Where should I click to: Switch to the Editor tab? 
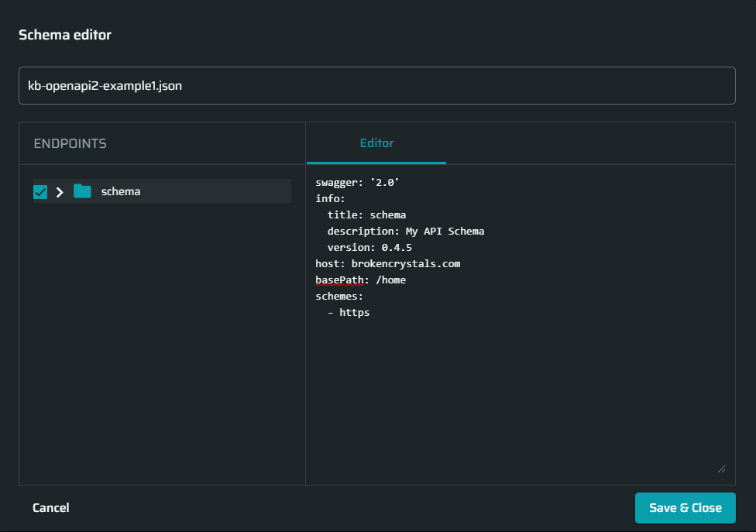376,143
